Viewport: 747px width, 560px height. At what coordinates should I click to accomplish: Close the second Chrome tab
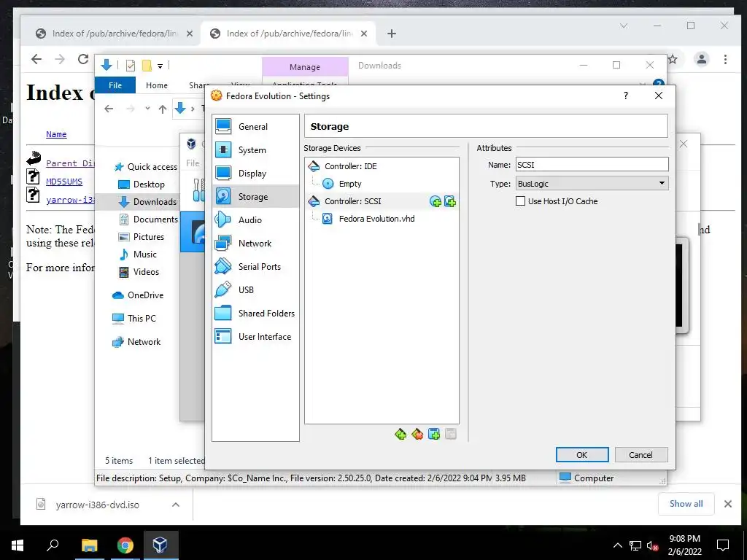(x=363, y=34)
